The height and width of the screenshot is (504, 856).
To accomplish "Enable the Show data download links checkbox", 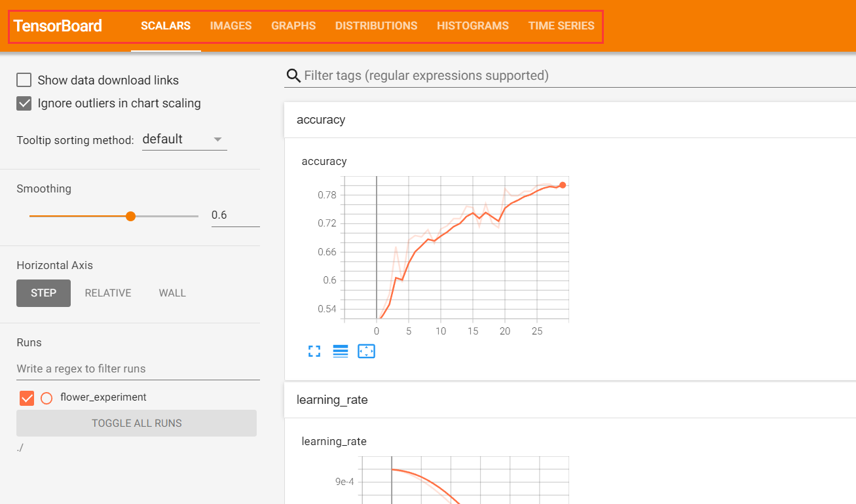I will click(24, 79).
